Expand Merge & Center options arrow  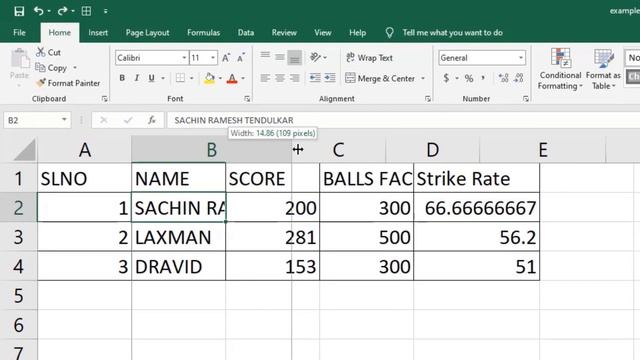click(x=423, y=78)
